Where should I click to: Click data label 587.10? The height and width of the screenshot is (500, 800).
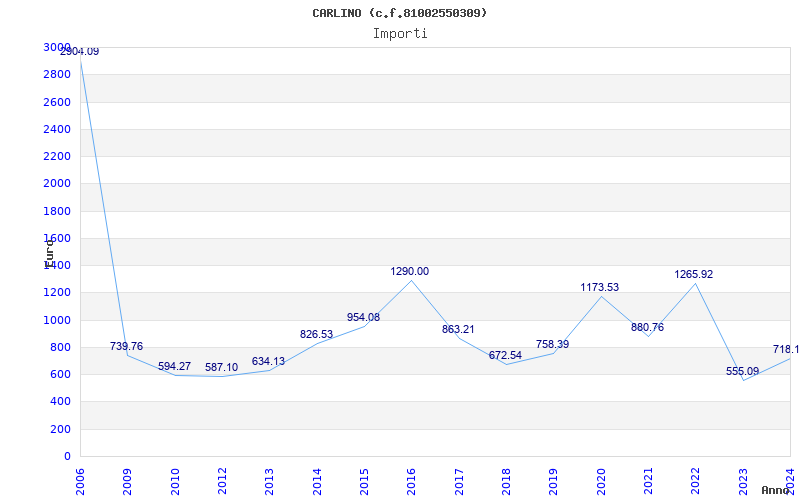pos(221,367)
